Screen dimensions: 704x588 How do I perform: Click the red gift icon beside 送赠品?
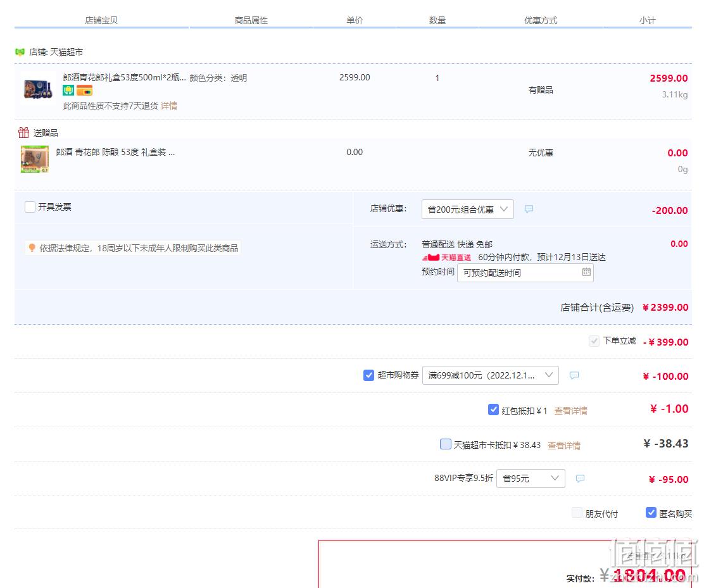tap(23, 132)
